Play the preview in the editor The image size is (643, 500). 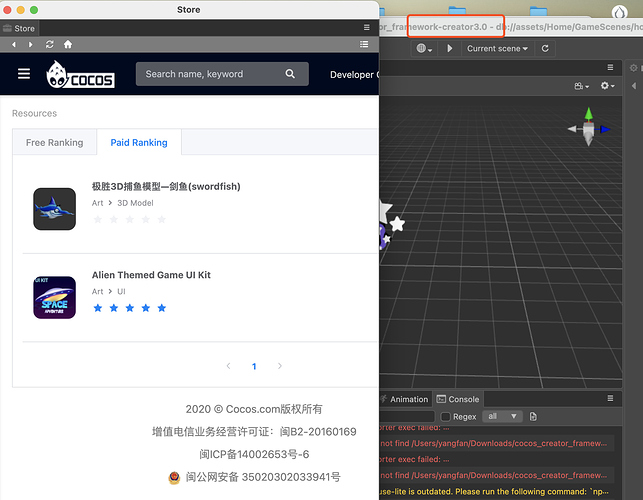point(449,48)
